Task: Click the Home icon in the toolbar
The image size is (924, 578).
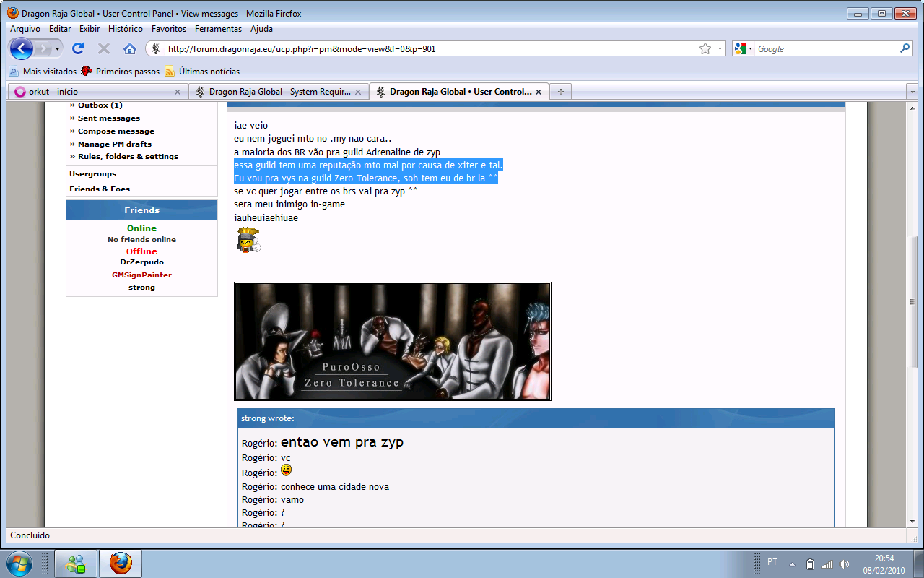Action: click(x=130, y=48)
